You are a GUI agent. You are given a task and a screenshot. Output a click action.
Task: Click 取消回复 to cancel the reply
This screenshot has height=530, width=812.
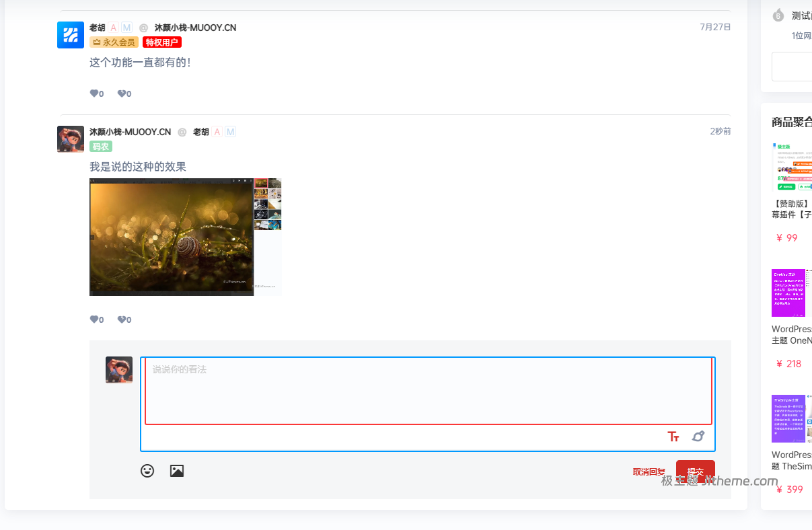pos(649,472)
